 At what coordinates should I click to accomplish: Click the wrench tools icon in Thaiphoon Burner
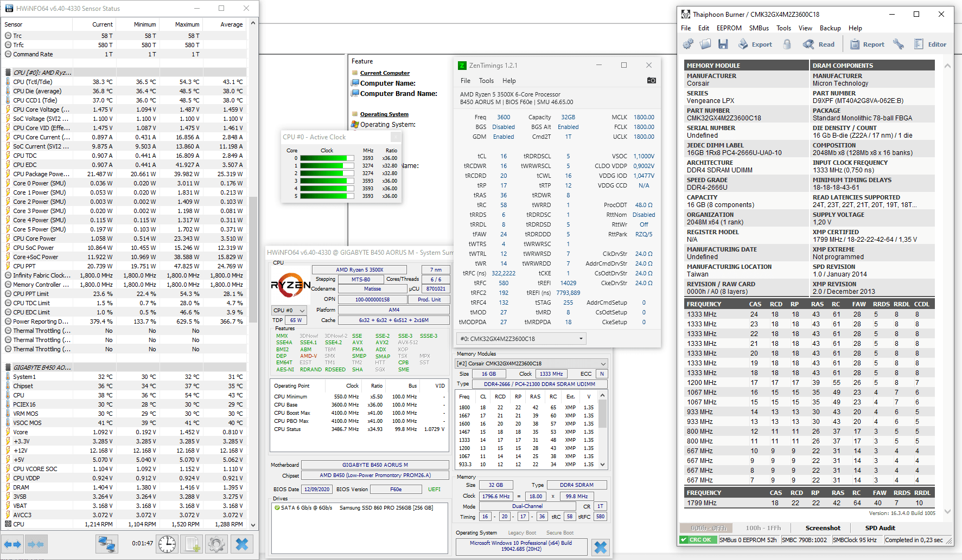(899, 44)
